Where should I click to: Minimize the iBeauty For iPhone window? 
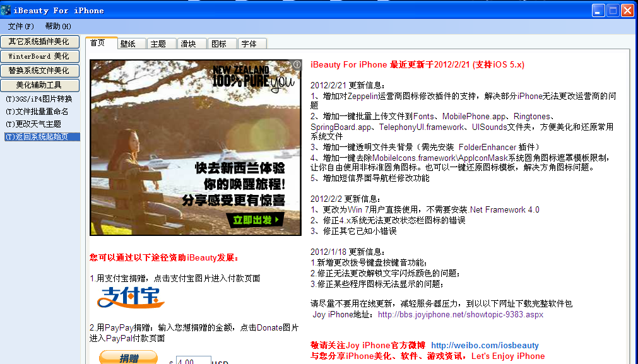pos(598,10)
